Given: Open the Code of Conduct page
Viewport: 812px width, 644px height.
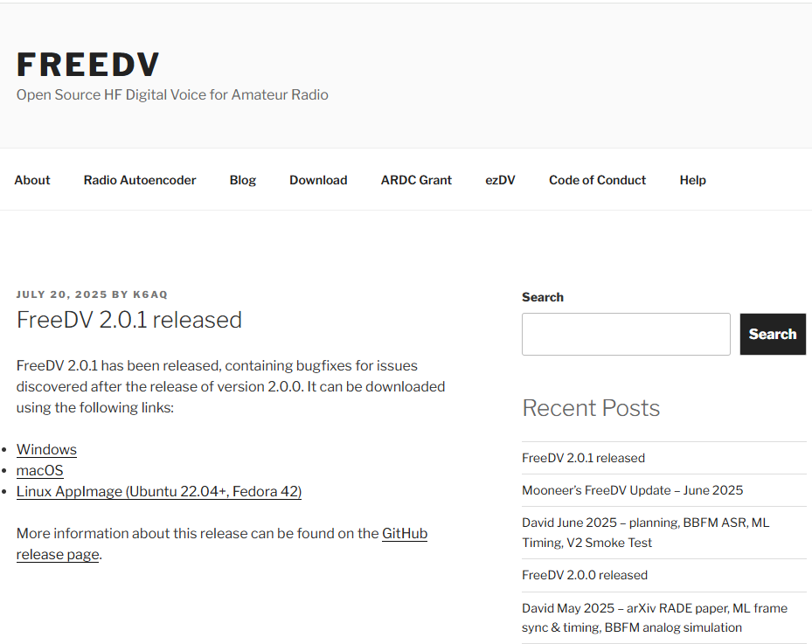Looking at the screenshot, I should coord(598,180).
